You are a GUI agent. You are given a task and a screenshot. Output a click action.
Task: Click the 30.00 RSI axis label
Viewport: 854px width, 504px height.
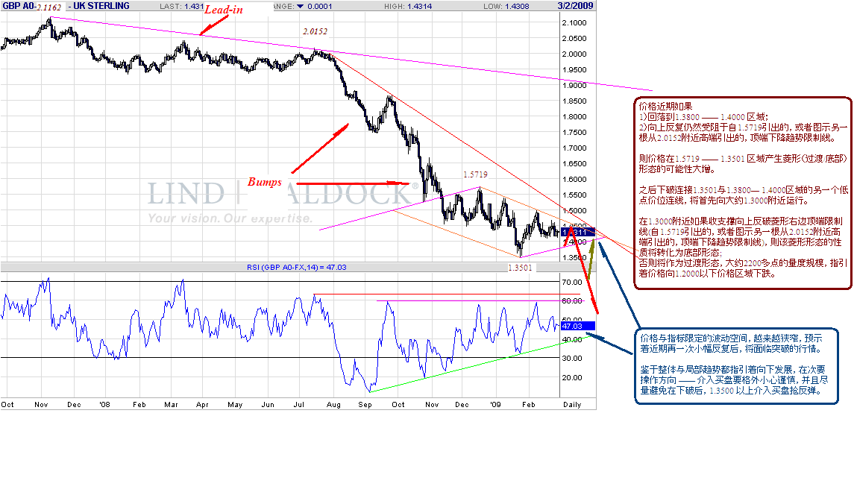click(x=572, y=359)
